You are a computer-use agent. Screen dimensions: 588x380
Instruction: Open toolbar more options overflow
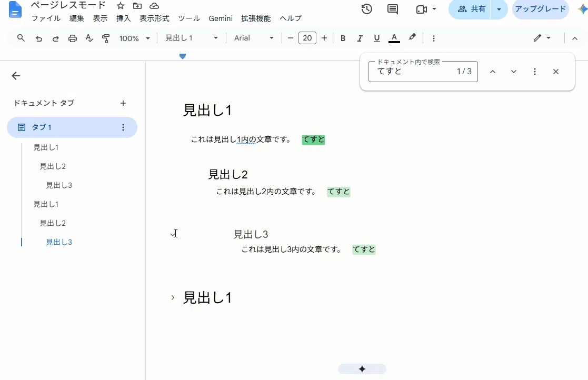434,38
